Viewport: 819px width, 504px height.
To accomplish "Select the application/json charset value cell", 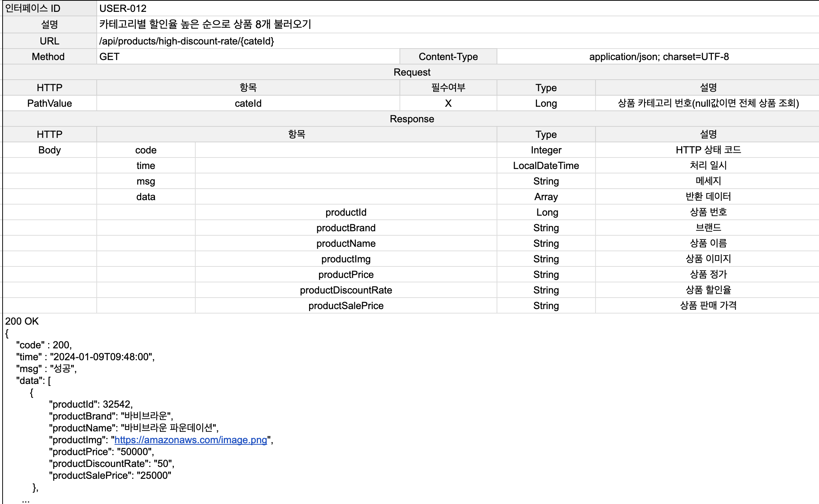I will coord(659,57).
